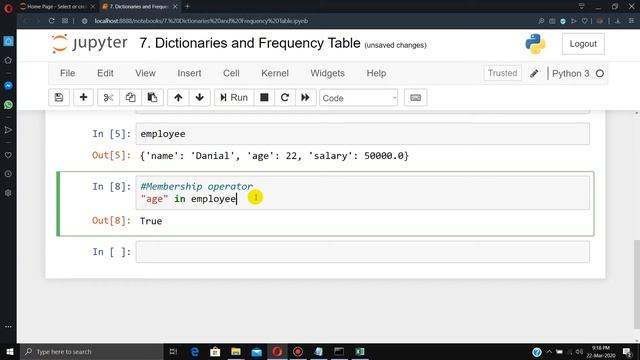
Task: Move the selected cell up
Action: 178,98
